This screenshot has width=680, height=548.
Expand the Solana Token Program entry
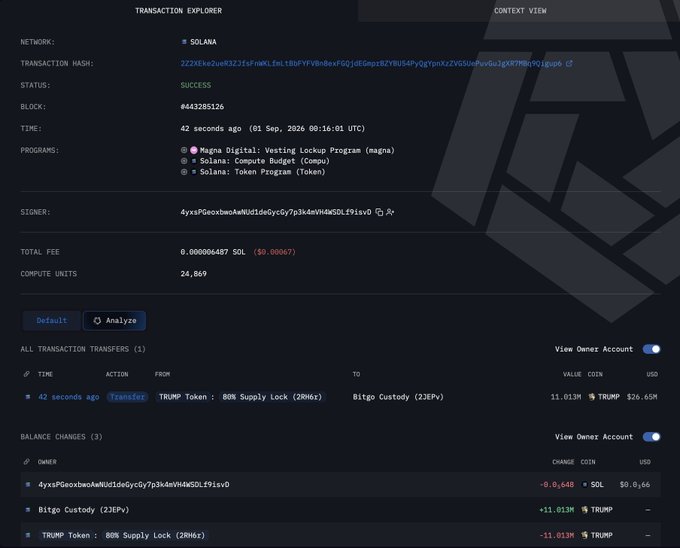184,172
